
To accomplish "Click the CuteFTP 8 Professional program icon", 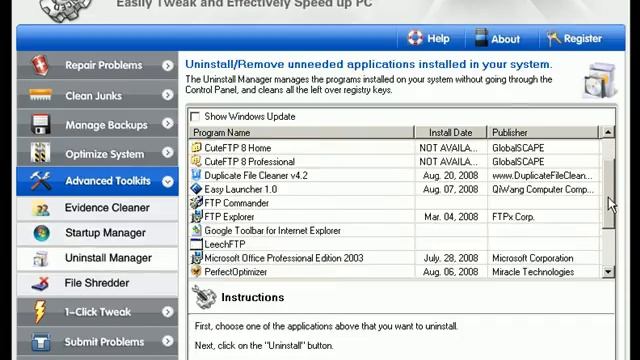I will (196, 161).
